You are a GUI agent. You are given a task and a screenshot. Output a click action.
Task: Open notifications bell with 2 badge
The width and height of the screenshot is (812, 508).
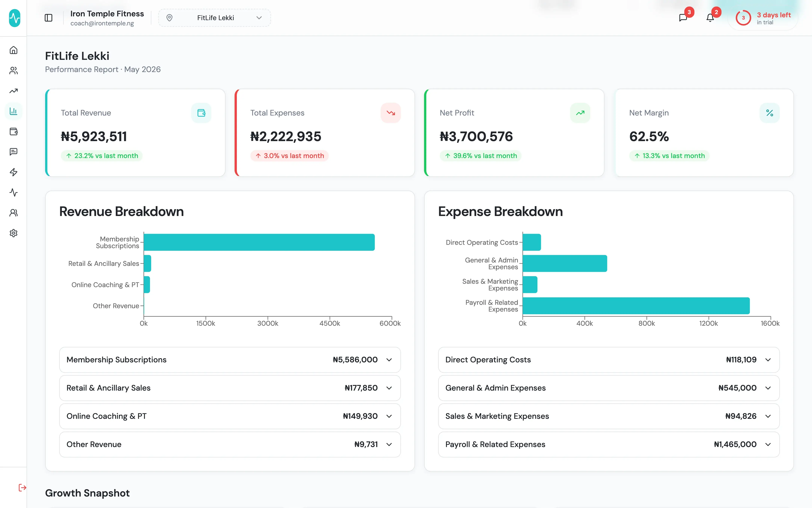pos(710,18)
